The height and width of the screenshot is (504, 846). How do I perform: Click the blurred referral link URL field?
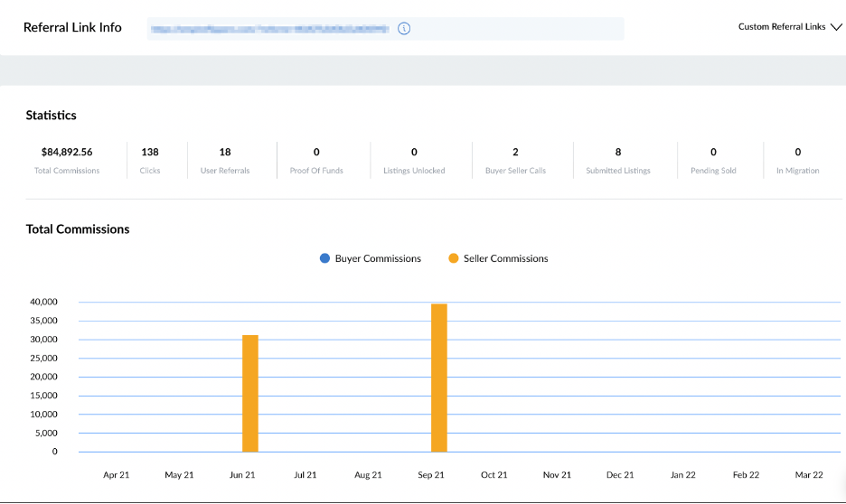[270, 29]
